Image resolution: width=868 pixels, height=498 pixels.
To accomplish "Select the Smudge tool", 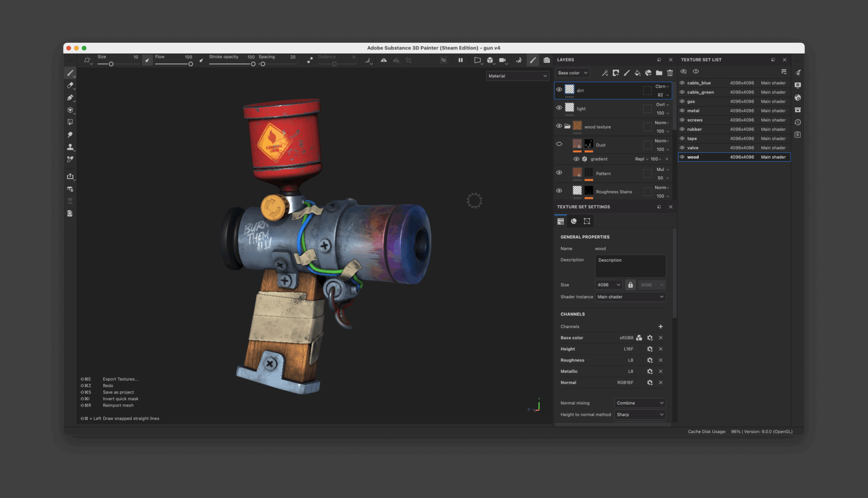I will 70,135.
